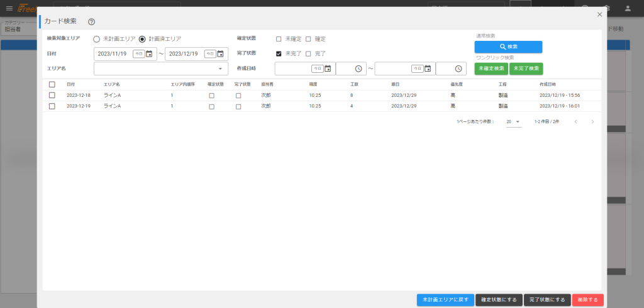
Task: Go to next page of results
Action: tap(592, 121)
